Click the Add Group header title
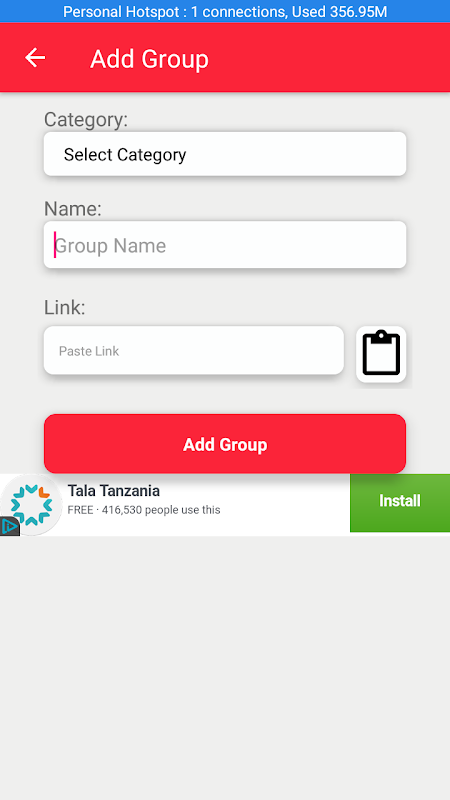Viewport: 450px width, 800px height. coord(149,59)
